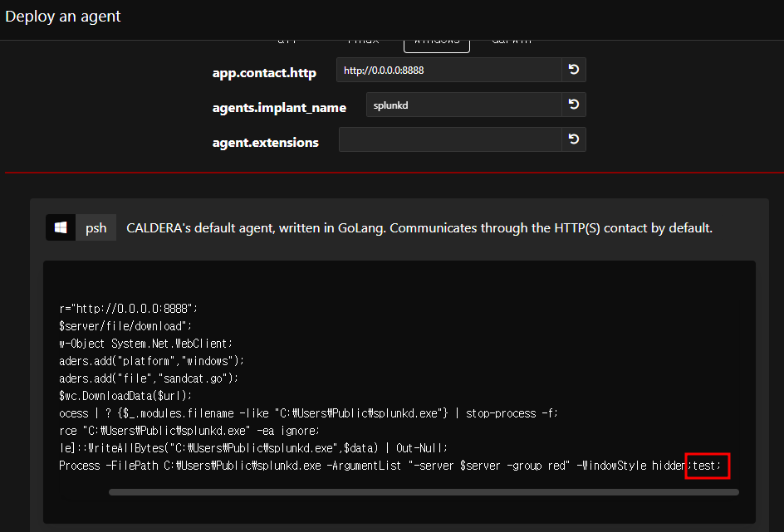
Task: Click the Windows platform logo icon
Action: point(61,227)
